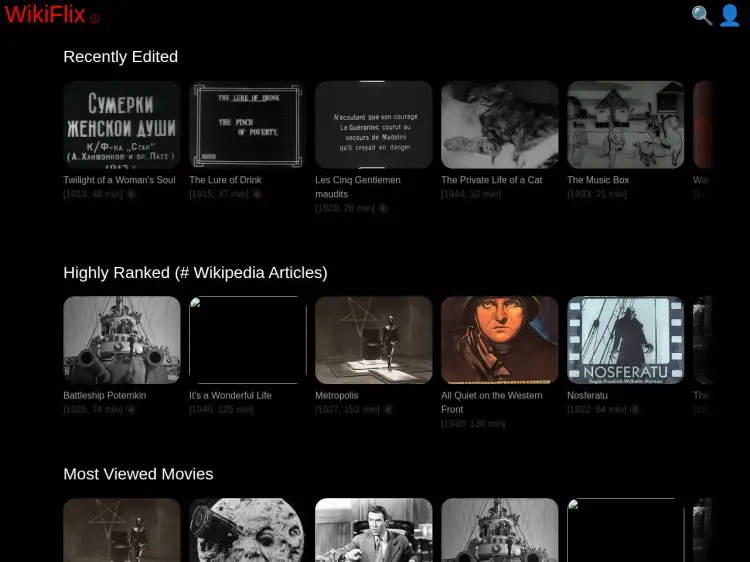Select the blank It's a Wonderful Life thumbnail in Highly Ranked

[x=248, y=340]
